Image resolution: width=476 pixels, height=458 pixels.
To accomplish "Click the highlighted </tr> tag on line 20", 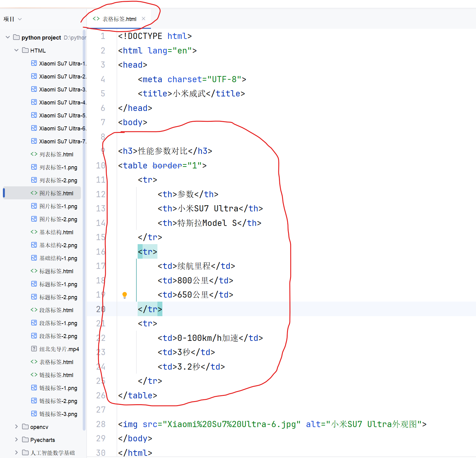I will click(x=150, y=309).
